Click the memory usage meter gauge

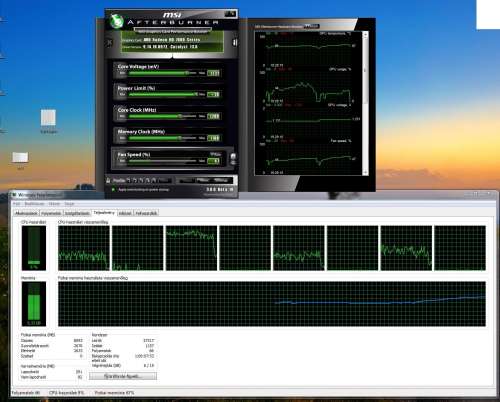34,304
